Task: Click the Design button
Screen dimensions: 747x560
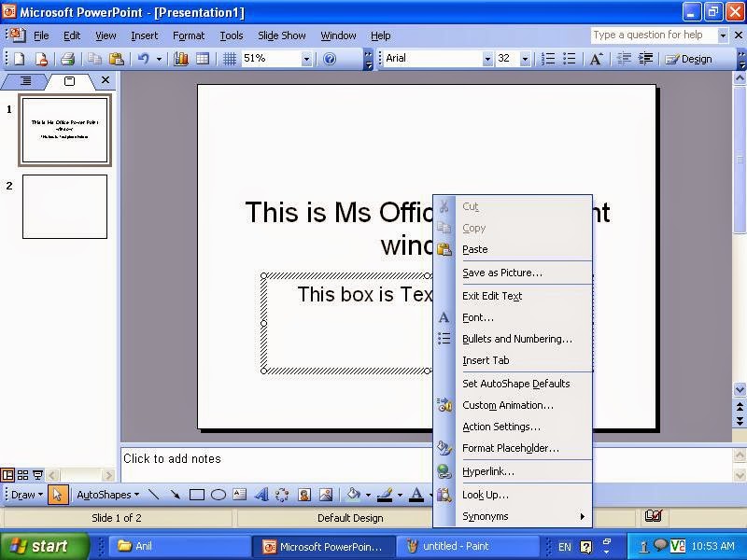Action: click(689, 59)
